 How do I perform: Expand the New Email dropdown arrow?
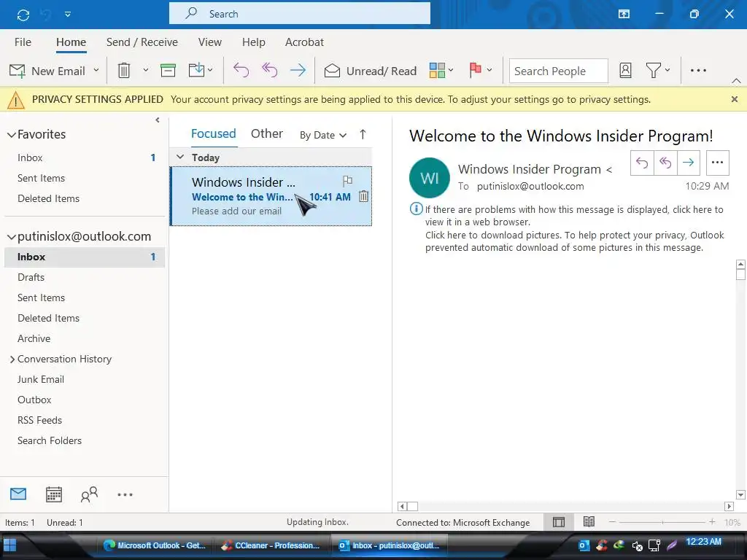point(96,70)
